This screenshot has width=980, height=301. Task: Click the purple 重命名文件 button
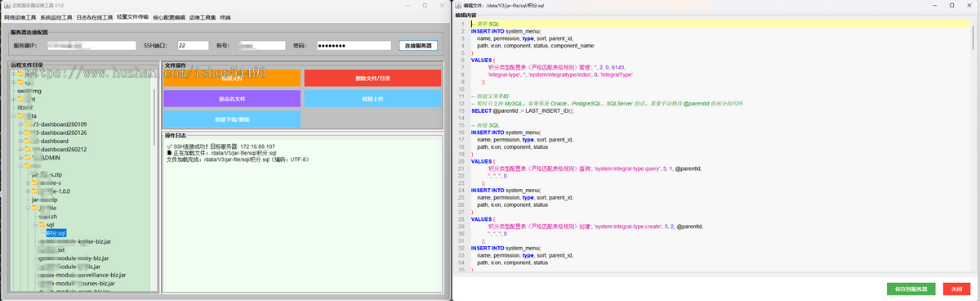click(232, 98)
